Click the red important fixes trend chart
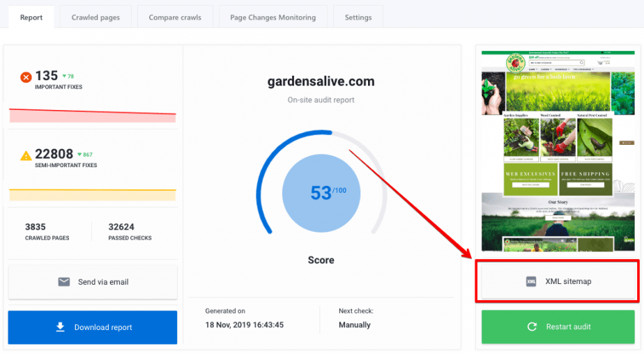644x353 pixels. (x=93, y=116)
